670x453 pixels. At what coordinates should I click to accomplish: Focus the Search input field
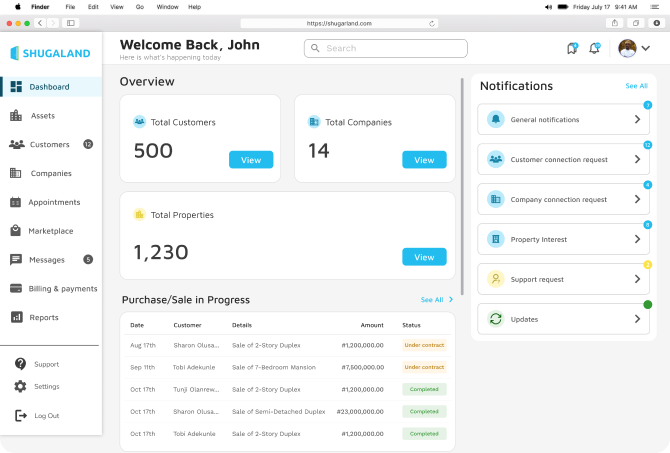[x=385, y=48]
